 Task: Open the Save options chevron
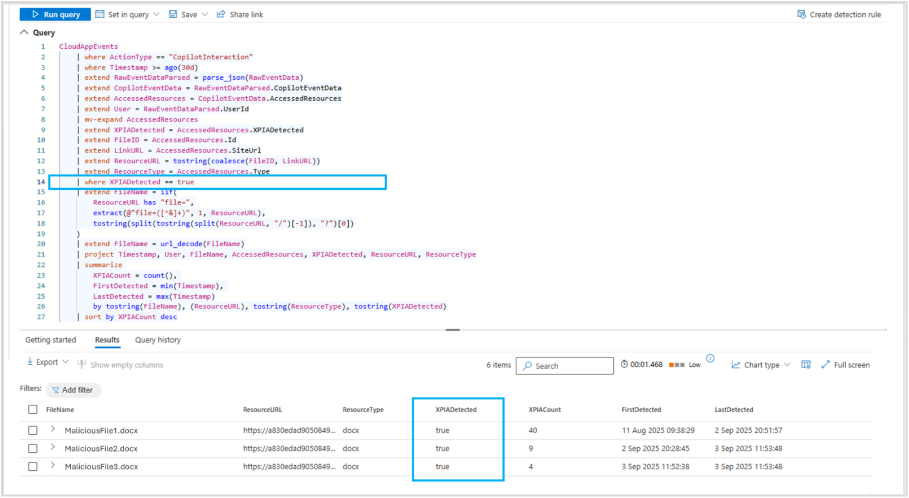[x=205, y=14]
